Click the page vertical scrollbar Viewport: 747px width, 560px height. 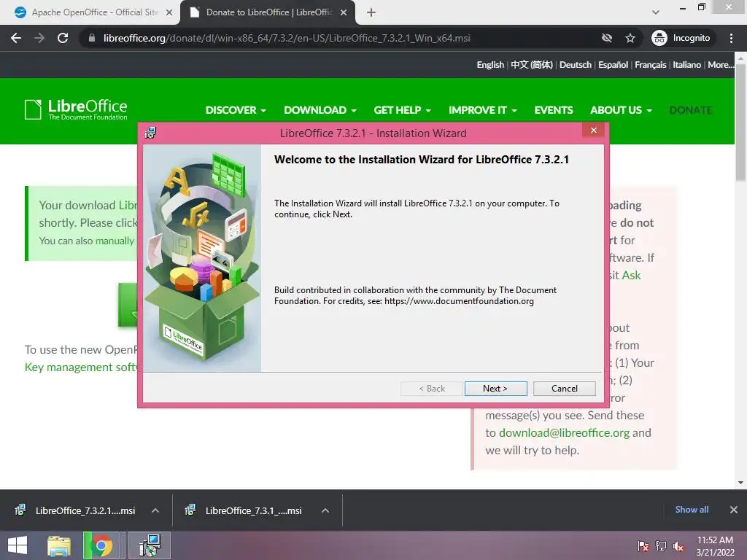[740, 122]
